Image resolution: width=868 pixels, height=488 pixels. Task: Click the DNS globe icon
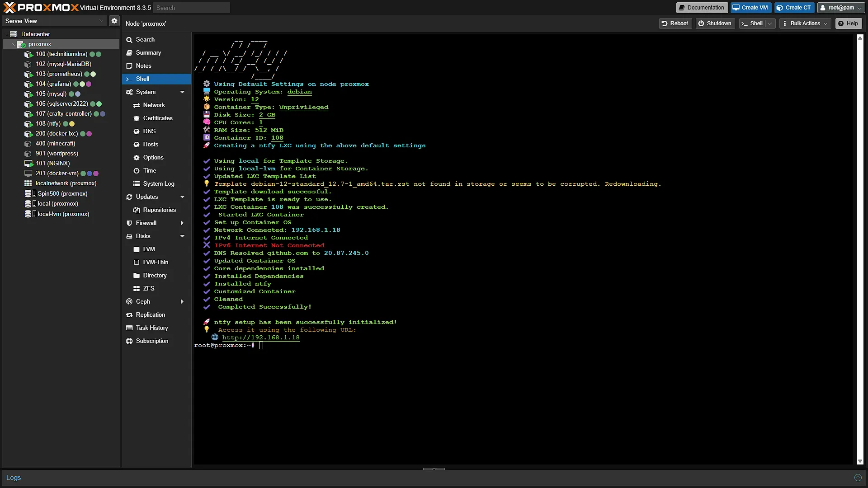click(137, 131)
